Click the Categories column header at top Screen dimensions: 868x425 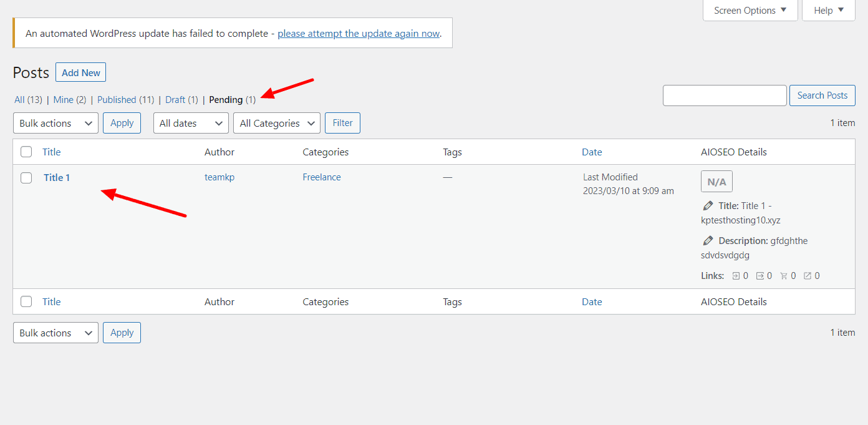(x=325, y=152)
